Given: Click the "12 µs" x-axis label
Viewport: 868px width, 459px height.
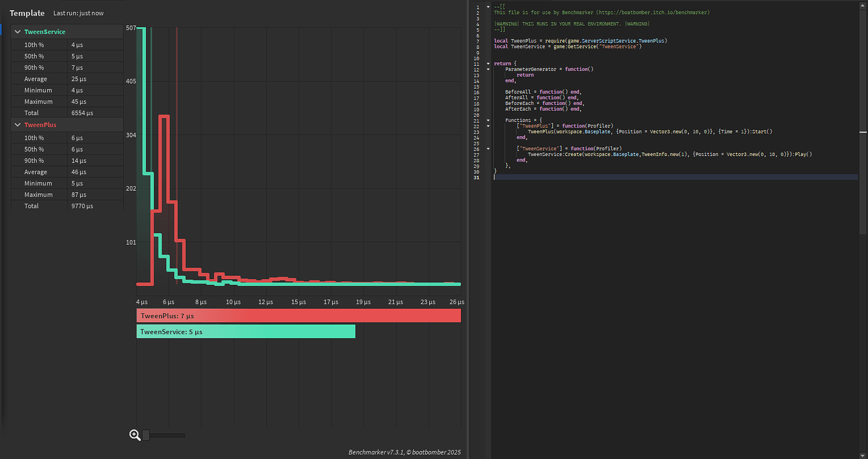Looking at the screenshot, I should coord(265,302).
